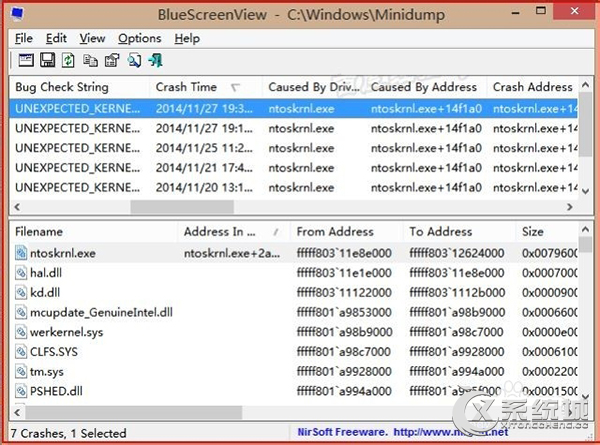Select the werkernel.sys filename text
This screenshot has height=445, width=600.
(67, 332)
